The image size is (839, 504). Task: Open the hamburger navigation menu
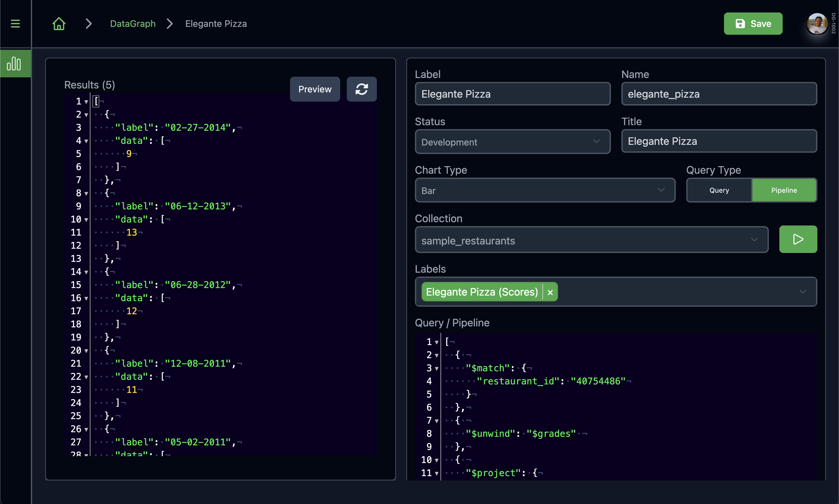point(15,24)
